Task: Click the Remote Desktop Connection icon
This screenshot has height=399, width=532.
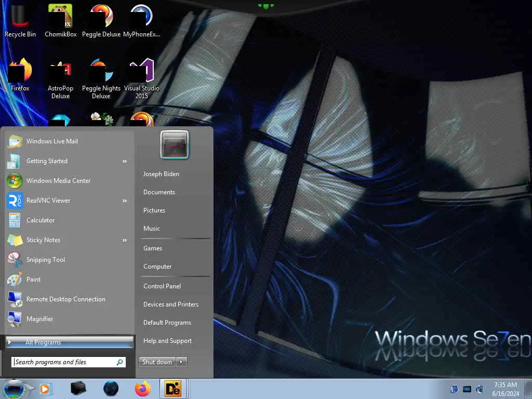Action: click(15, 299)
